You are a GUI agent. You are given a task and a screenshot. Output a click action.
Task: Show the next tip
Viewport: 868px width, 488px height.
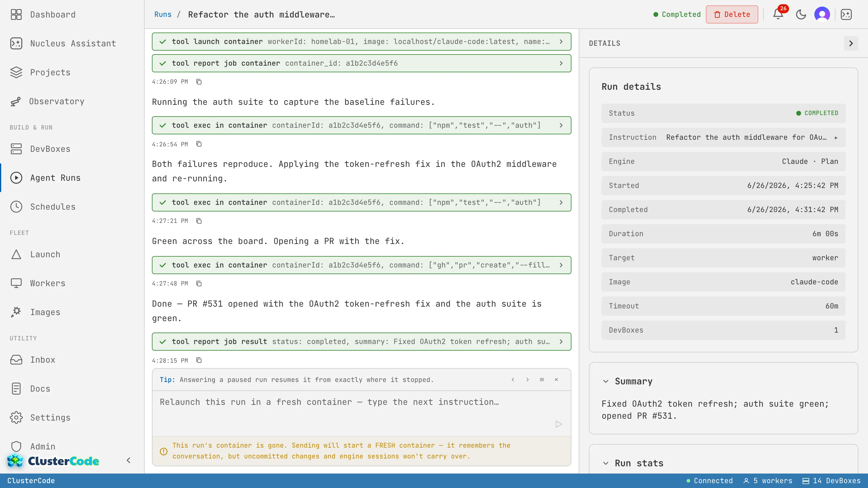point(527,380)
